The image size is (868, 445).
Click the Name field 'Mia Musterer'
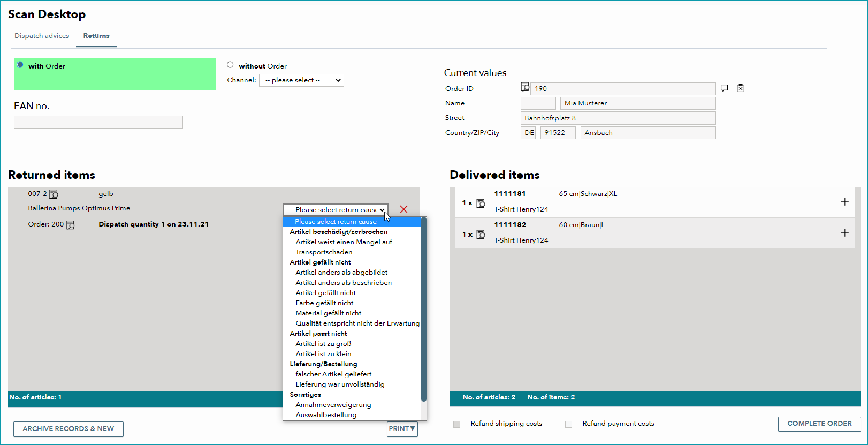pyautogui.click(x=637, y=103)
